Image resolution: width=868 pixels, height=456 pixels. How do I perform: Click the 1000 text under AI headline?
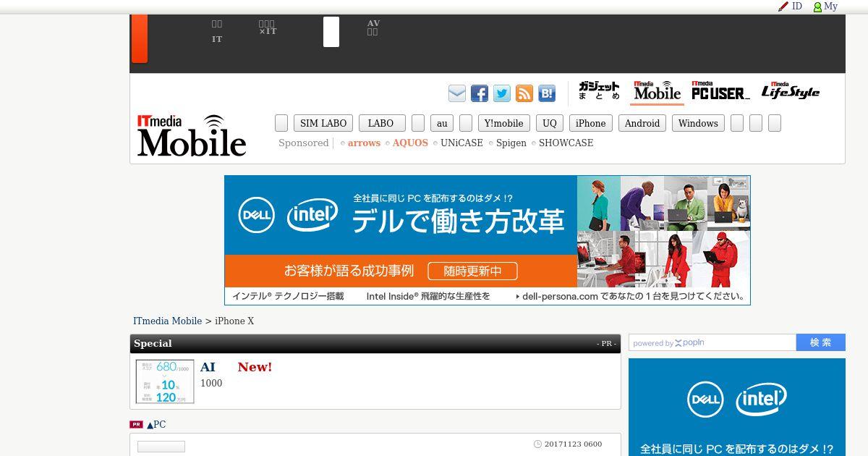(x=211, y=383)
